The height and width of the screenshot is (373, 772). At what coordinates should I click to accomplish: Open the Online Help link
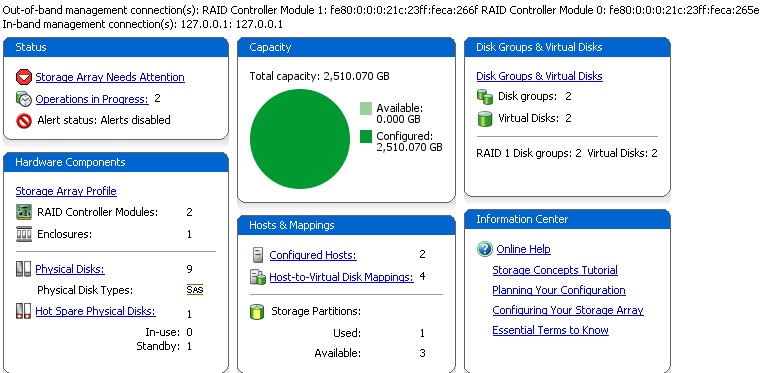(523, 249)
